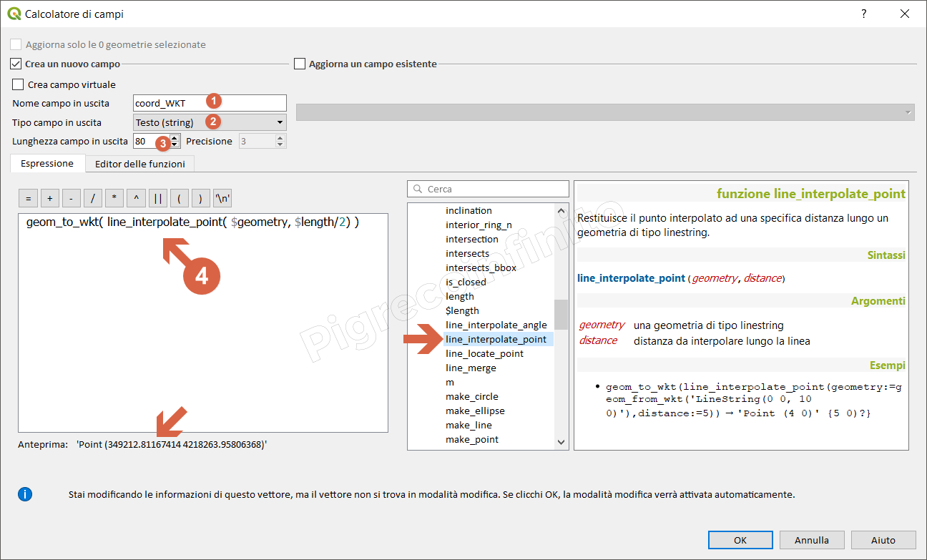Increase the Precisione spinner value
The width and height of the screenshot is (927, 560).
click(280, 137)
